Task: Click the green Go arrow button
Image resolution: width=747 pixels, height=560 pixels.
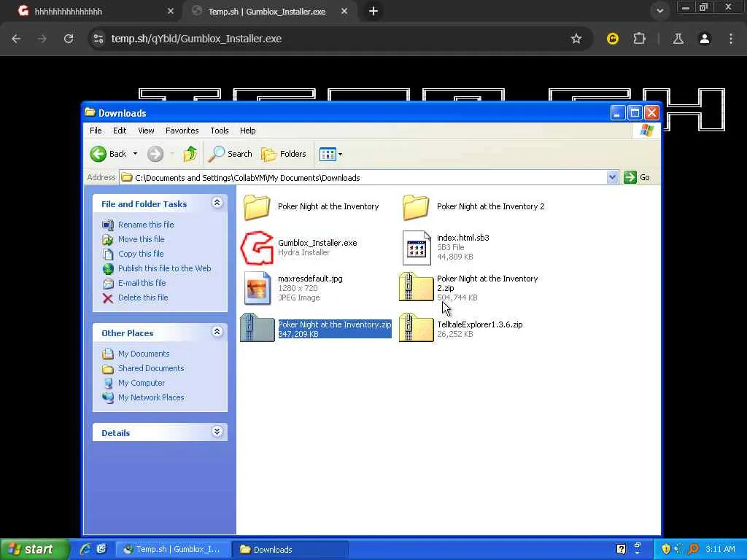Action: click(630, 177)
